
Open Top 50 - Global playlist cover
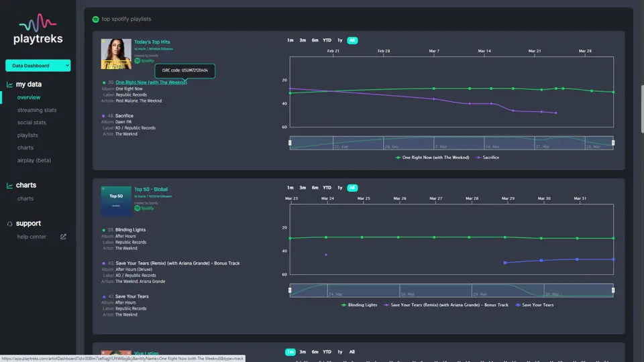coord(116,201)
